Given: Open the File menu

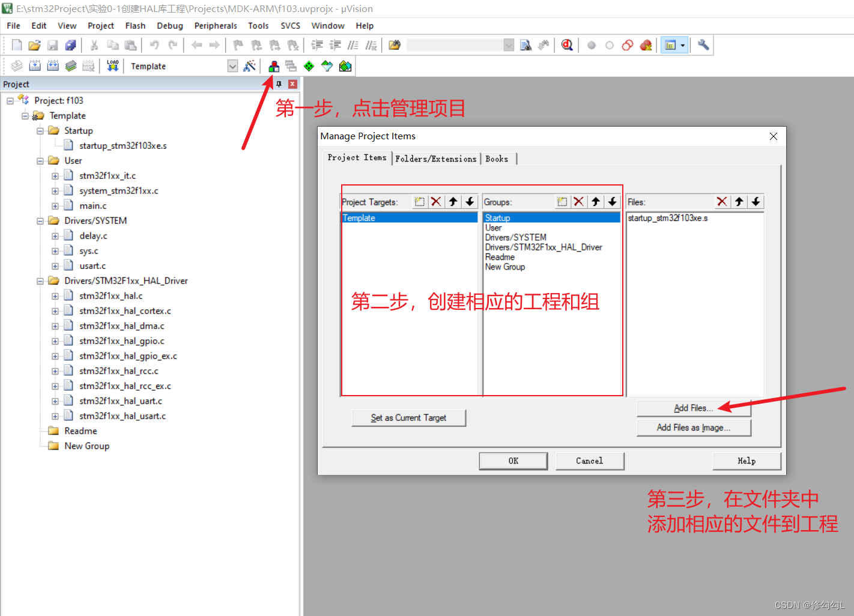Looking at the screenshot, I should (13, 26).
